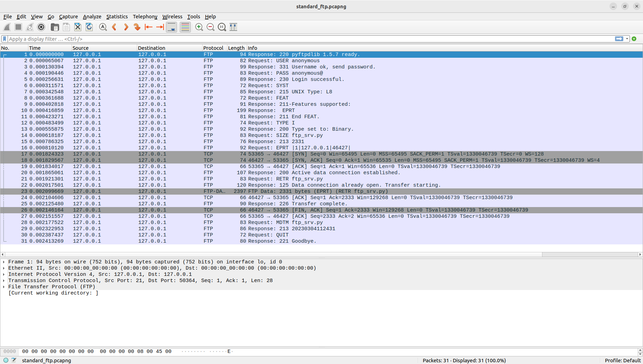Screen dimensions: 643x364
Task: Open the Telephony menu
Action: tap(145, 17)
